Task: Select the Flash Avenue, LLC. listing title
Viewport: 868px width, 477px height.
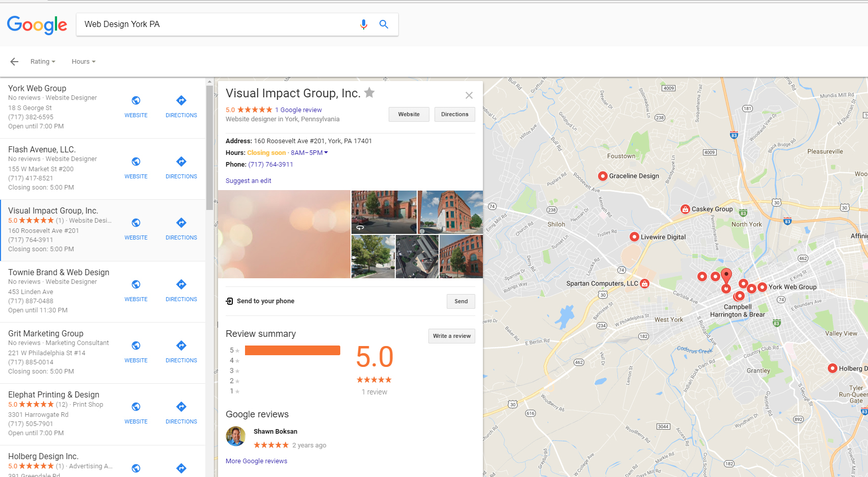Action: pyautogui.click(x=42, y=150)
